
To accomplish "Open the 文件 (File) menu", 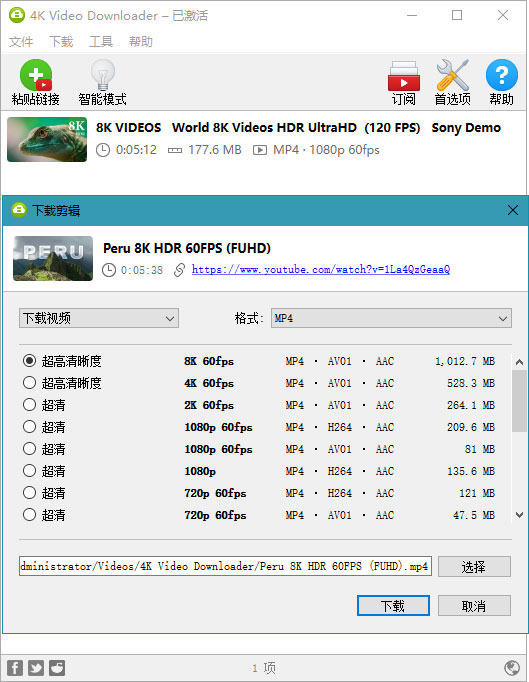I will (21, 41).
